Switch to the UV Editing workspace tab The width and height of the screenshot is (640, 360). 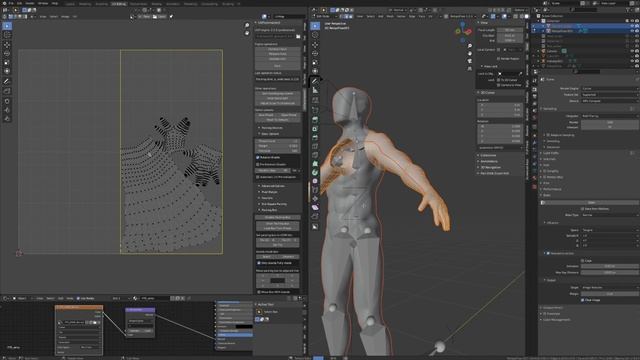click(119, 4)
